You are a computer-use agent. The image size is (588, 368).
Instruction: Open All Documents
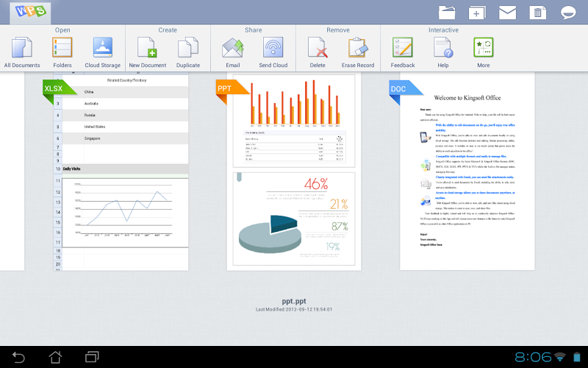(22, 52)
